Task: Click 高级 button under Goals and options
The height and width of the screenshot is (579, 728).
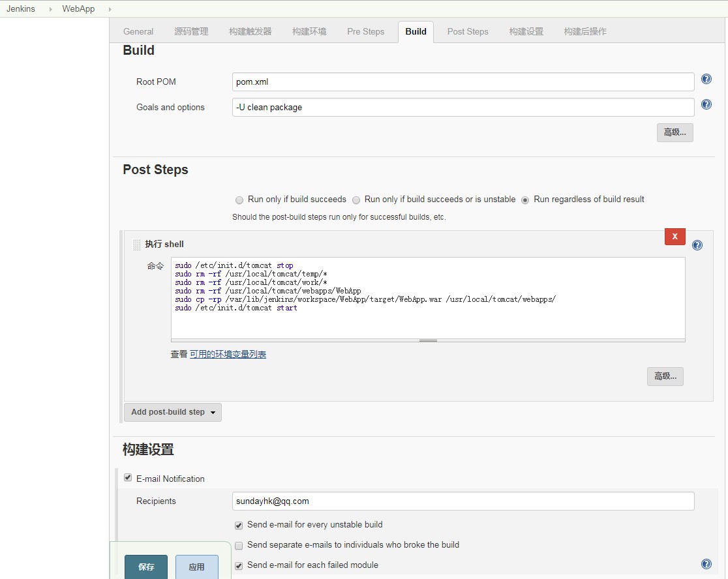Action: click(x=675, y=132)
